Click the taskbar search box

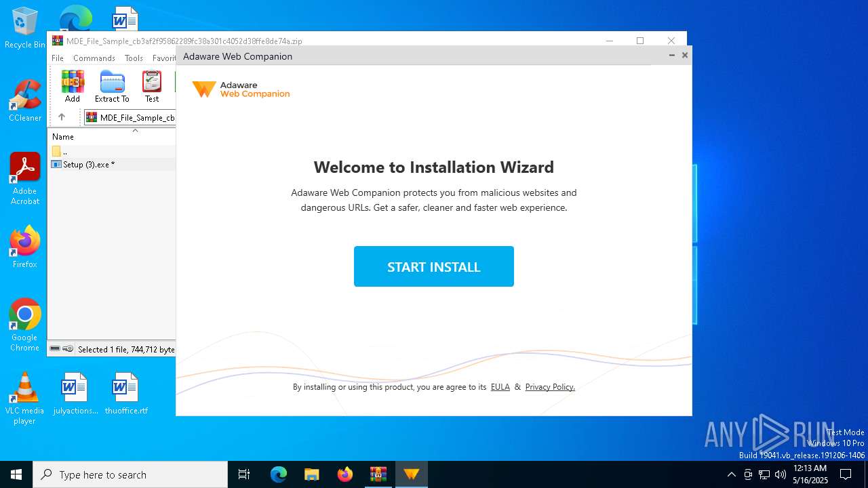coord(130,474)
